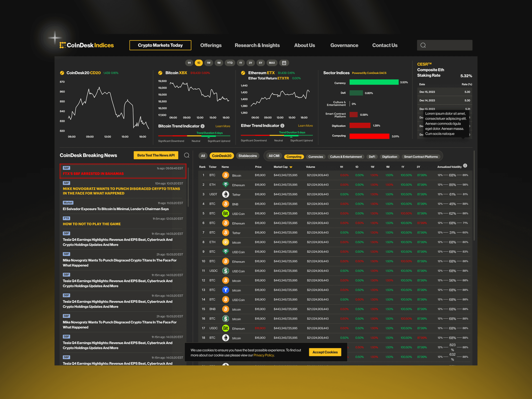Open Crypto Markets Today menu
The width and height of the screenshot is (532, 399).
pos(160,45)
